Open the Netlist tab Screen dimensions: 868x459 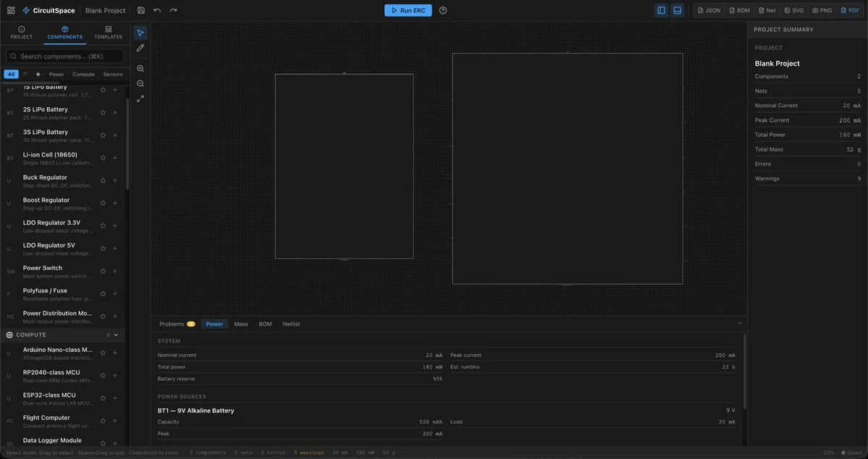292,324
